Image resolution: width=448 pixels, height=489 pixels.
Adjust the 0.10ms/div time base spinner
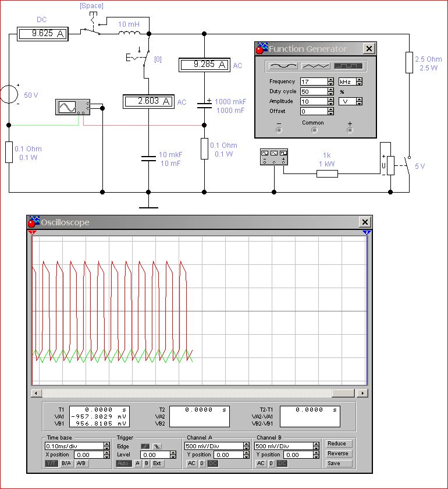[x=106, y=446]
